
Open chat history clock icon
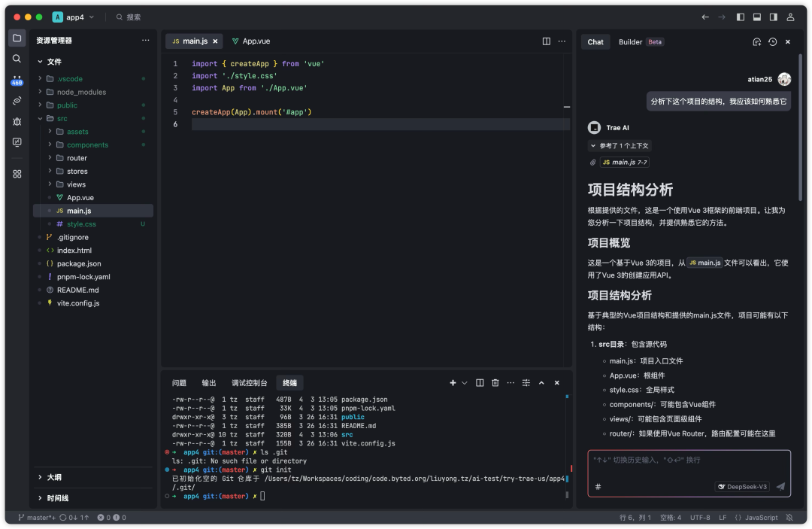point(773,42)
